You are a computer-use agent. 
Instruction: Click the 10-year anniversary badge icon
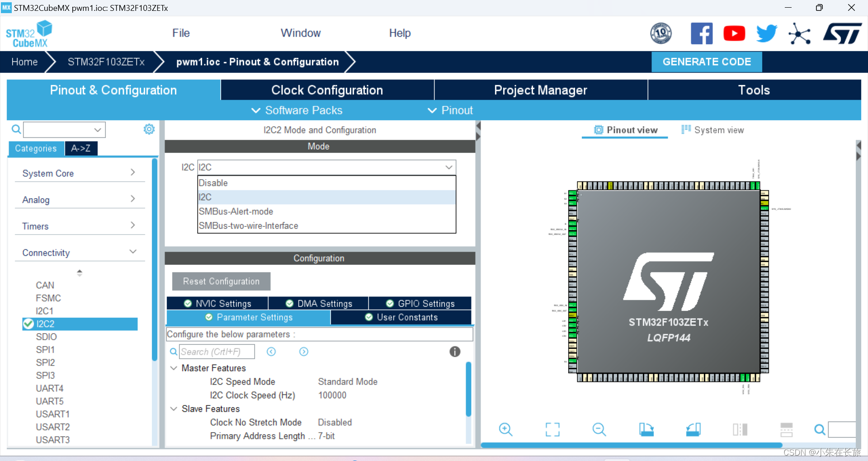tap(661, 33)
